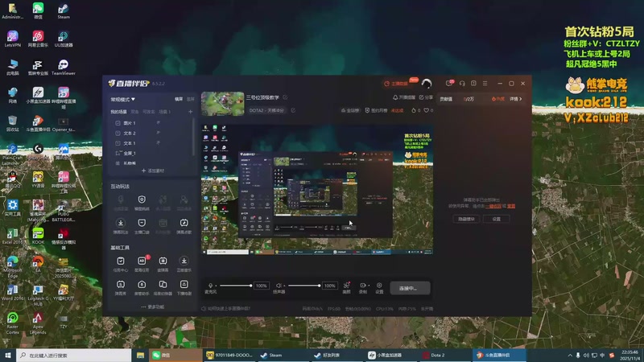Image resolution: width=644 pixels, height=362 pixels.
Task: Open KOOK desktop shortcut
Action: pos(38,236)
